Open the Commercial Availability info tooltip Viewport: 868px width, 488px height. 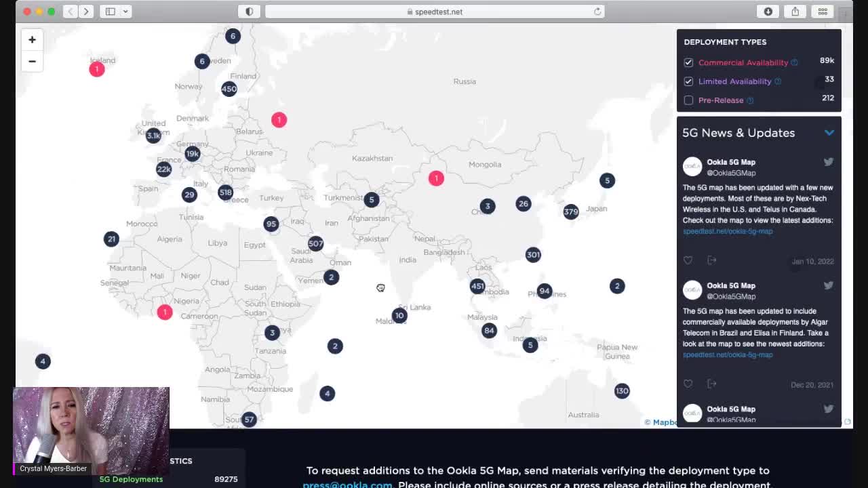[794, 62]
